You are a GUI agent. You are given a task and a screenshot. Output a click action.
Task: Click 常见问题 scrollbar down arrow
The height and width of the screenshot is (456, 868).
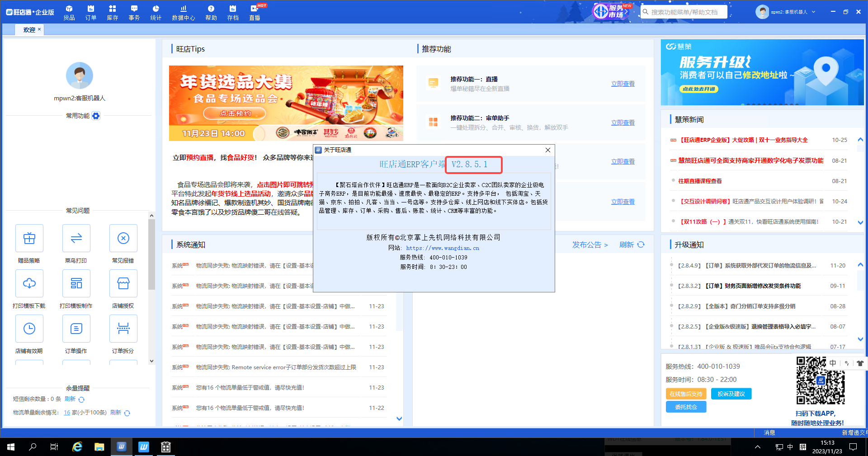(151, 361)
